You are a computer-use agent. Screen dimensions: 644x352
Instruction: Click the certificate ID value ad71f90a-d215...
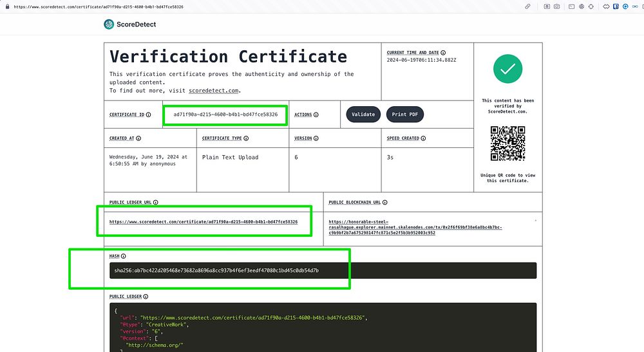pyautogui.click(x=225, y=115)
